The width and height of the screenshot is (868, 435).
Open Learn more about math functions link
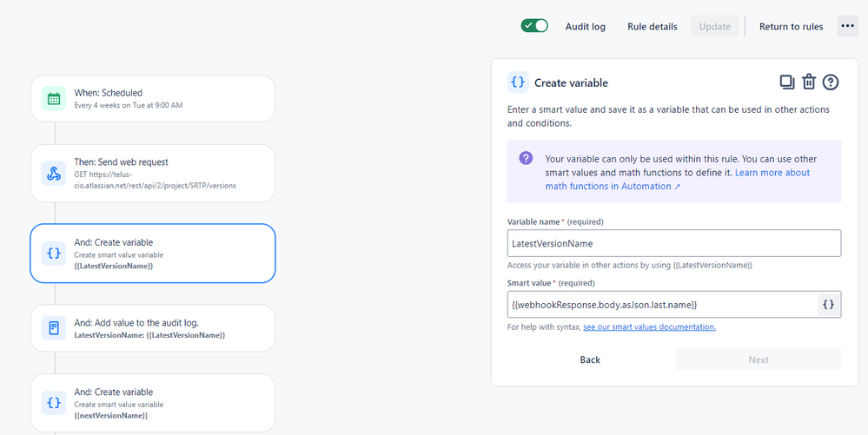pyautogui.click(x=678, y=180)
